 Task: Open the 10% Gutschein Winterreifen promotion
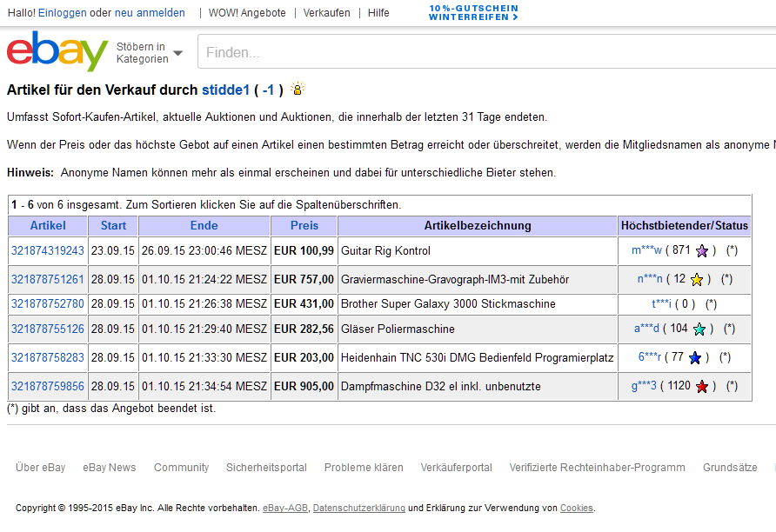[x=473, y=13]
